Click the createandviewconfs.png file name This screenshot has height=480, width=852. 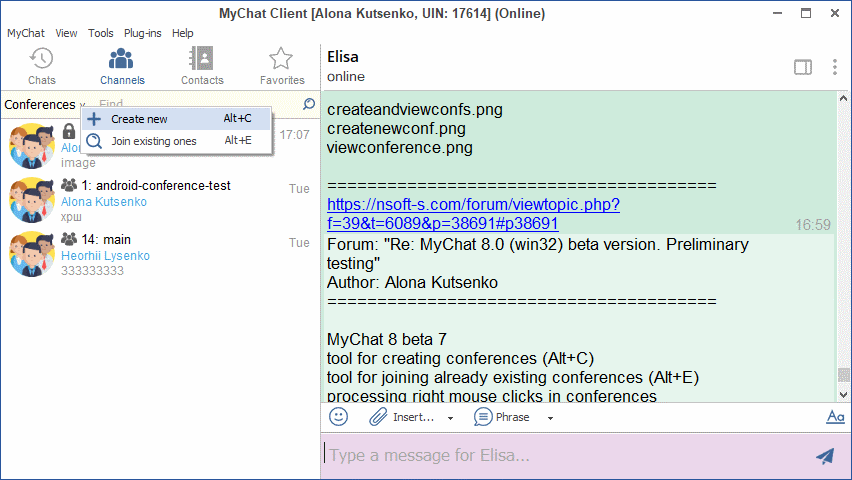(415, 110)
